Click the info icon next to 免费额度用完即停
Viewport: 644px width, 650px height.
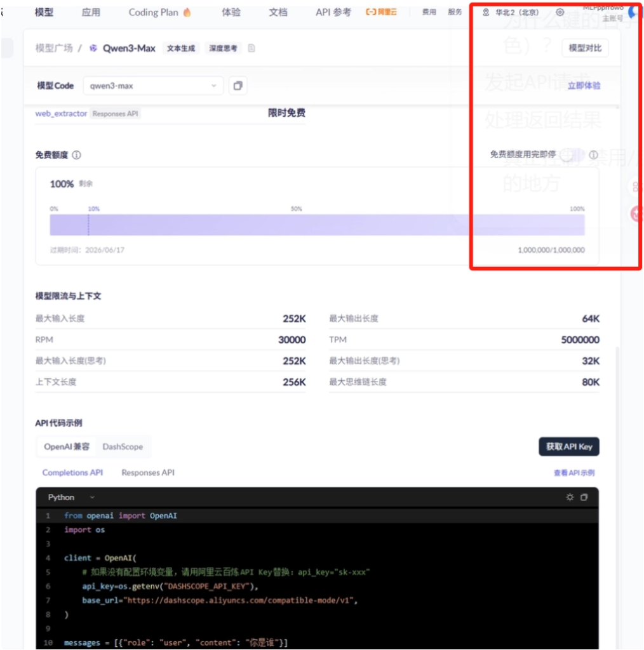click(593, 155)
